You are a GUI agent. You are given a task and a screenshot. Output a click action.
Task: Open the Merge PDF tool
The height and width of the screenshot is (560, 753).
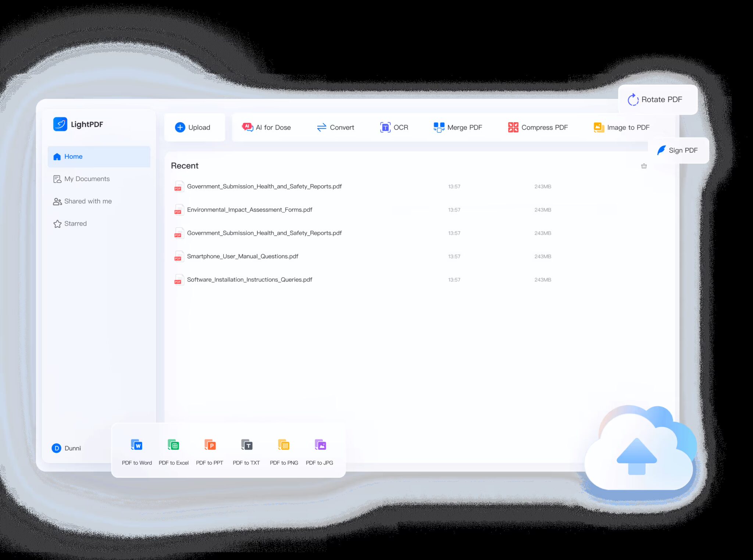458,127
